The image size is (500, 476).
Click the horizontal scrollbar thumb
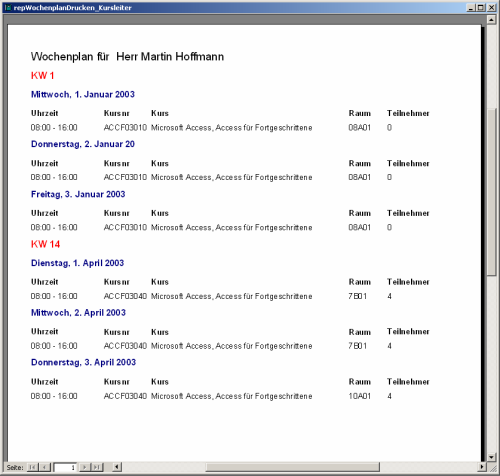[293, 467]
